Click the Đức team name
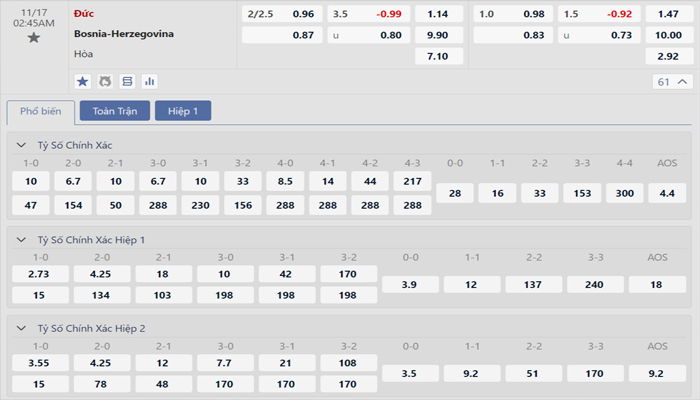This screenshot has height=400, width=700. pyautogui.click(x=84, y=13)
